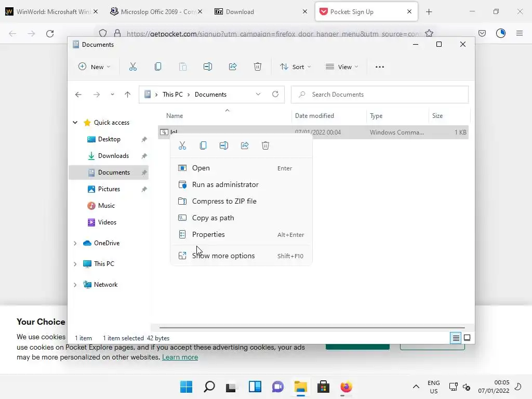
Task: Expand address bar history dropdown
Action: (258, 95)
